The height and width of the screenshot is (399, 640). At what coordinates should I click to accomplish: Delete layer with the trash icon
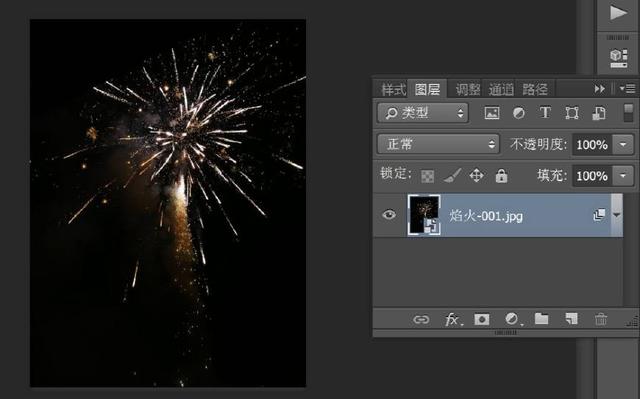point(601,319)
